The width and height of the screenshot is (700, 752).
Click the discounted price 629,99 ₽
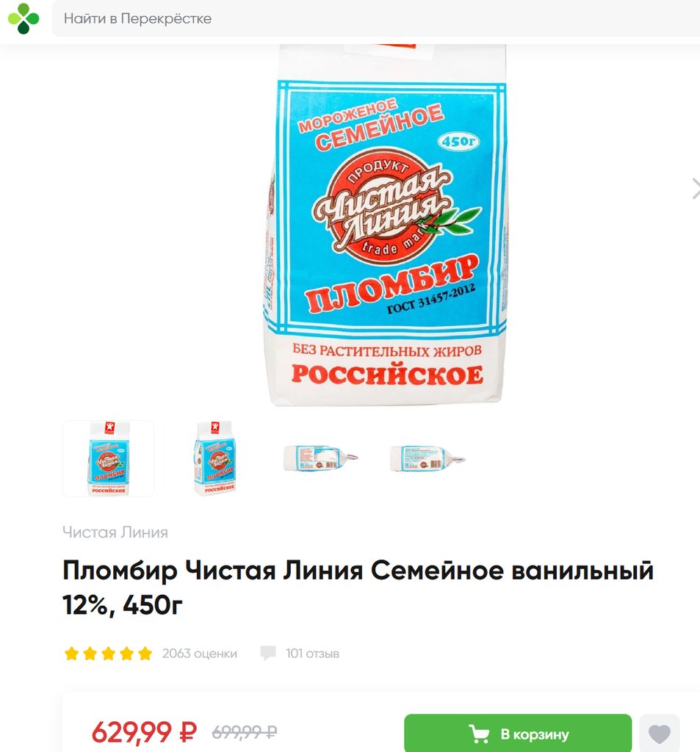(x=144, y=732)
